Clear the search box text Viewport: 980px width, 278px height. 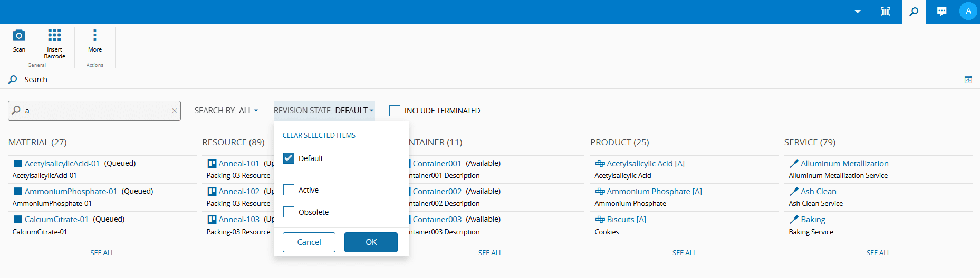click(x=175, y=111)
